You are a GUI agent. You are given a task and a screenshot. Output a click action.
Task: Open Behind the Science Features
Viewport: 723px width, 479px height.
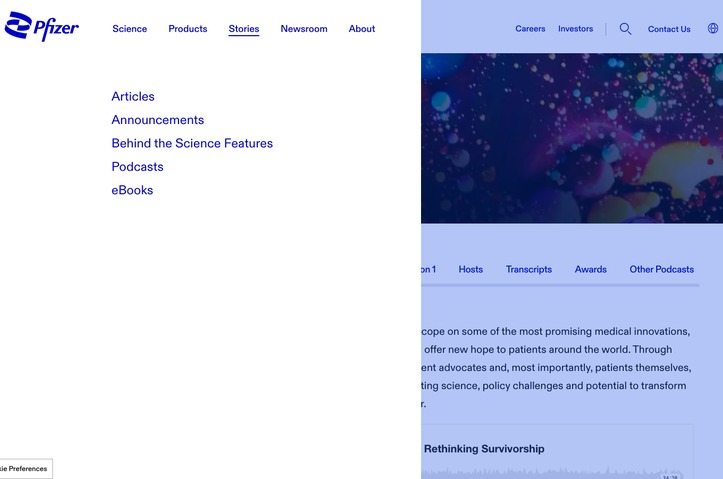tap(192, 143)
